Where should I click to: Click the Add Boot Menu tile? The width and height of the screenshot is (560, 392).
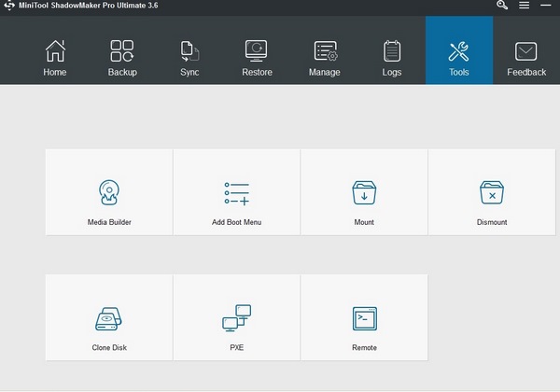237,192
